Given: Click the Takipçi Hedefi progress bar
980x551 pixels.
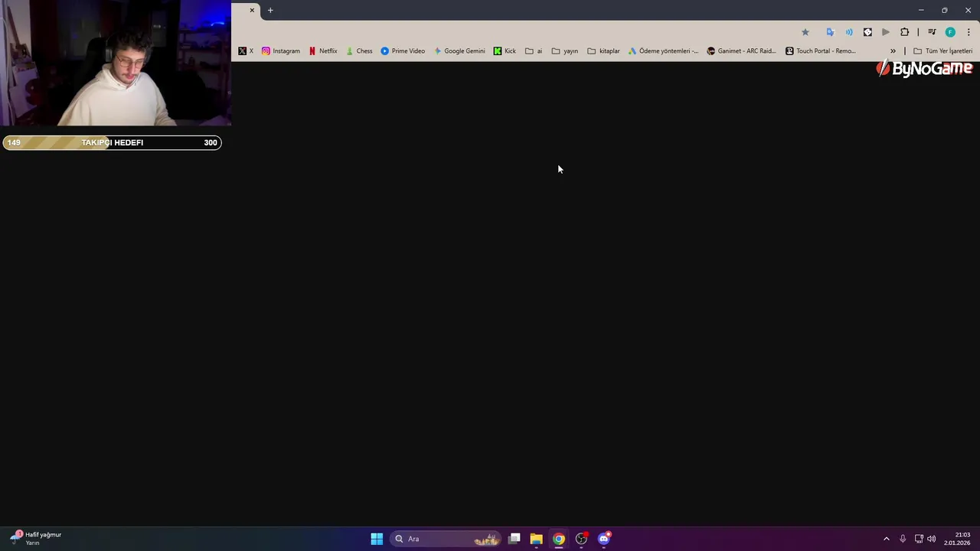Looking at the screenshot, I should (x=113, y=142).
